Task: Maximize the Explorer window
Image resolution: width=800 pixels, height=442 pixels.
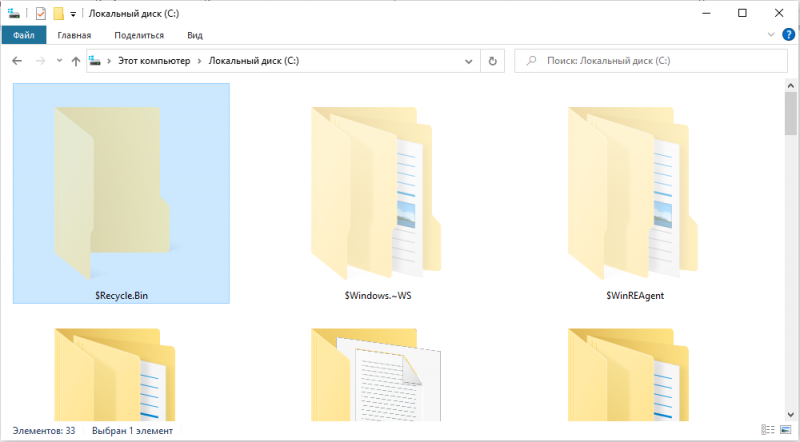Action: click(742, 13)
